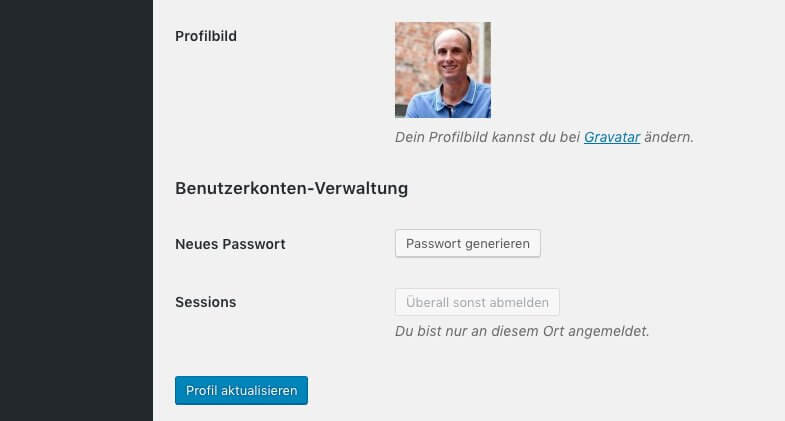The image size is (785, 421).
Task: Click the dark admin sidebar area
Action: coord(76,210)
